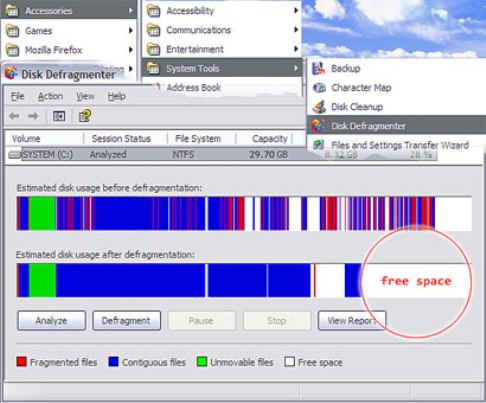Click the Backup menu text
The image size is (486, 403).
[346, 68]
